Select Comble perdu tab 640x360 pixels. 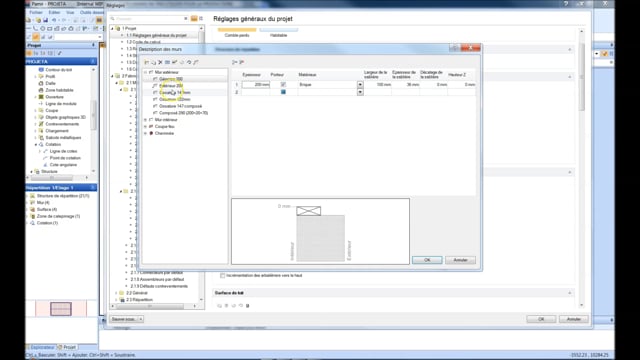click(x=237, y=33)
